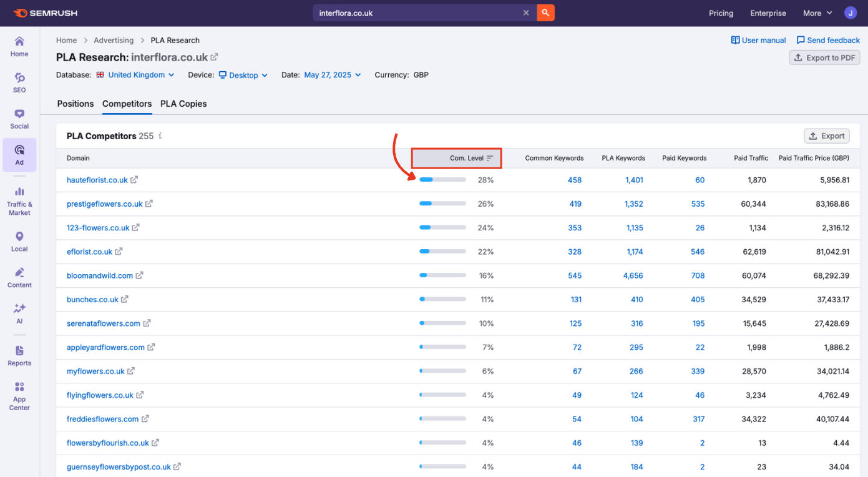Screen dimensions: 868x477
Task: Open the Local sidebar section
Action: coord(19,241)
